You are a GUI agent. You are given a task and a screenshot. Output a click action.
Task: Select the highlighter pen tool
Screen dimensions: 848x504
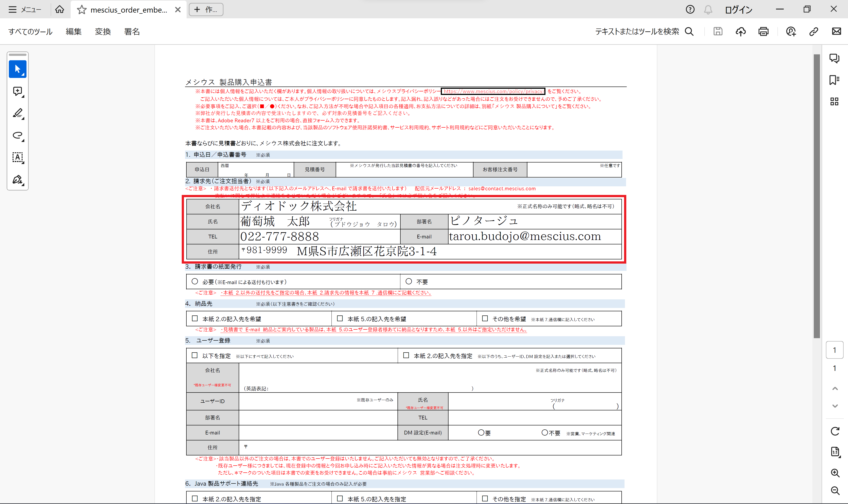pos(18,113)
